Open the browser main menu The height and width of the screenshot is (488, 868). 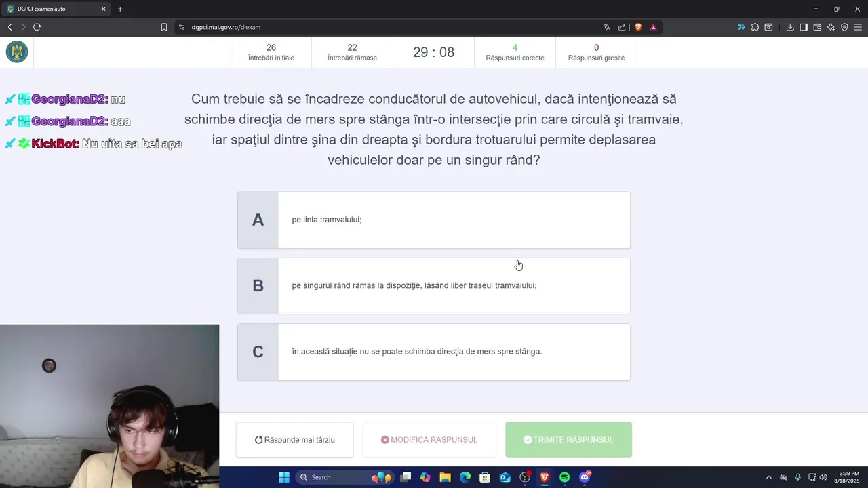[x=858, y=27]
